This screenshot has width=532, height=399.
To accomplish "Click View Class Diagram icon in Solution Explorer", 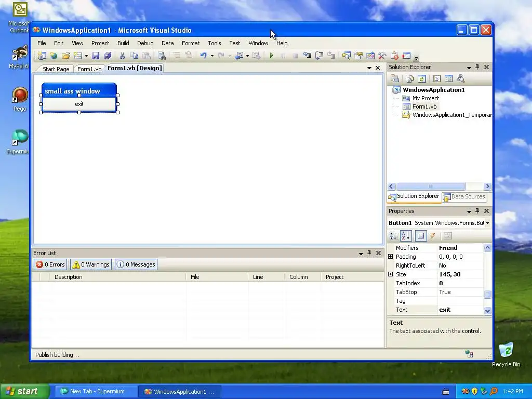I will [460, 79].
